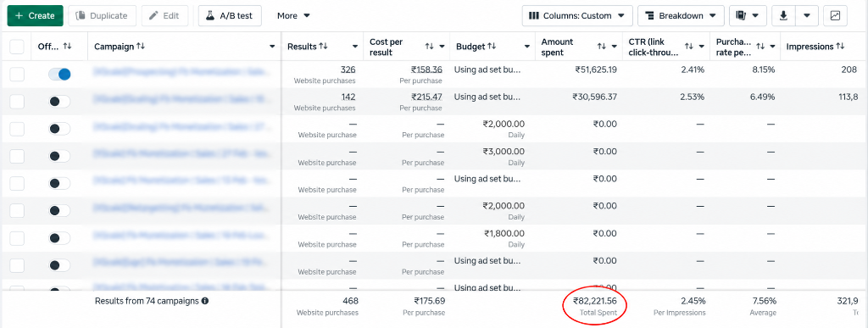Open the Cost per result column dropdown
The height and width of the screenshot is (328, 868).
pyautogui.click(x=442, y=47)
